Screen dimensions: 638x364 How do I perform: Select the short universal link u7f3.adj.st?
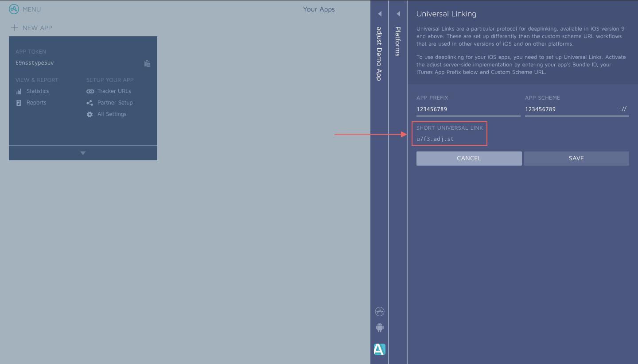(436, 139)
